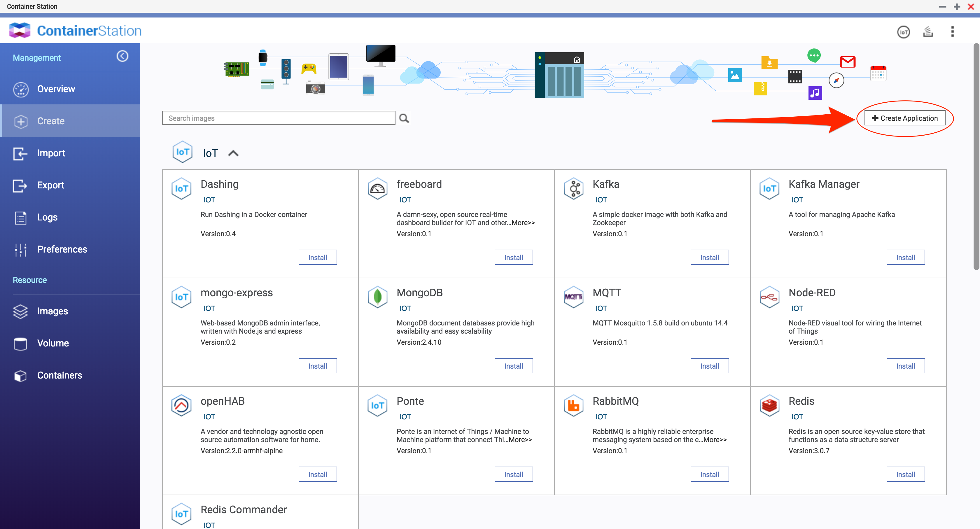
Task: Expand freeboard description via More>> link
Action: 523,223
